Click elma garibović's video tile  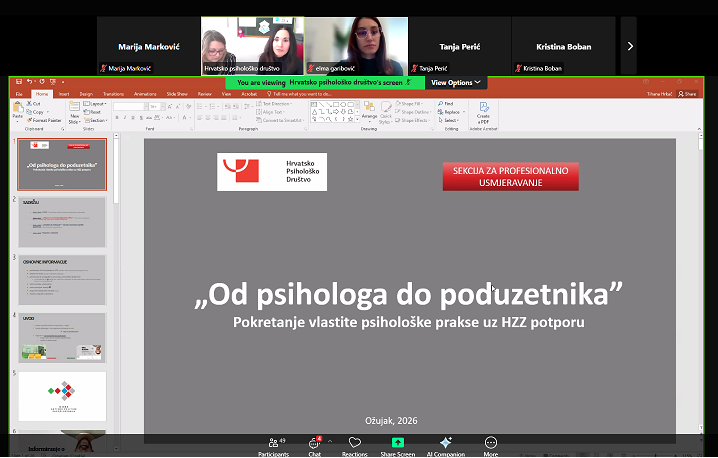(x=356, y=46)
